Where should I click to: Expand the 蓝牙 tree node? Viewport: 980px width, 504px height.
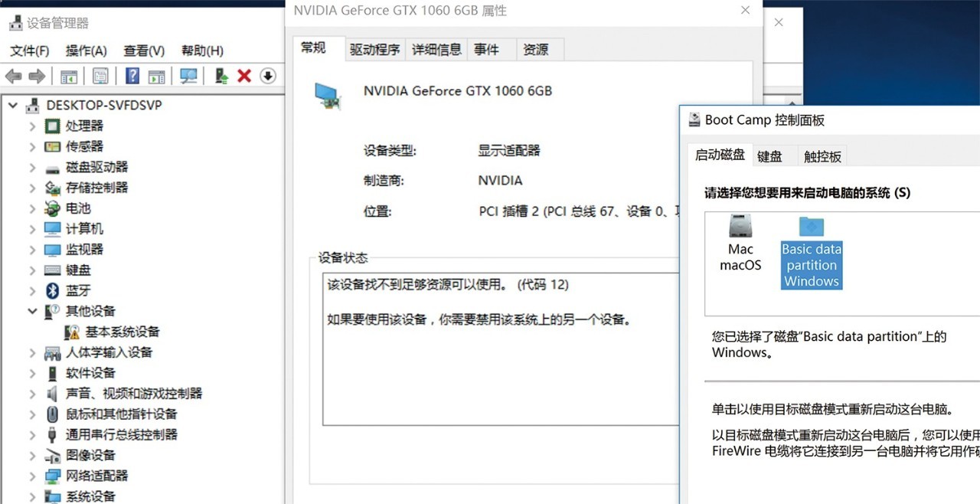32,291
